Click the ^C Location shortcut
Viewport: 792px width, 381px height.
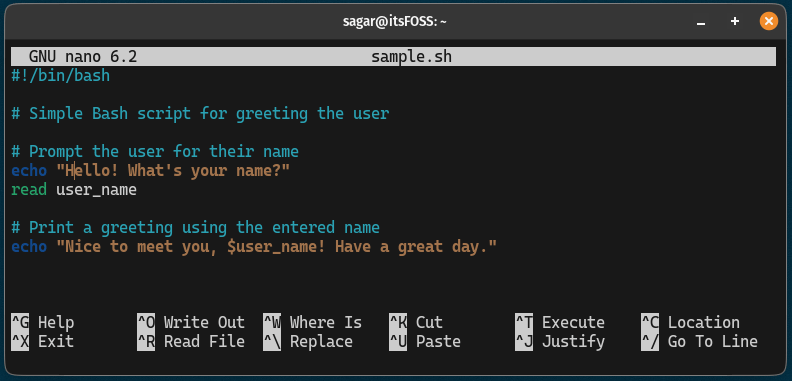point(690,322)
